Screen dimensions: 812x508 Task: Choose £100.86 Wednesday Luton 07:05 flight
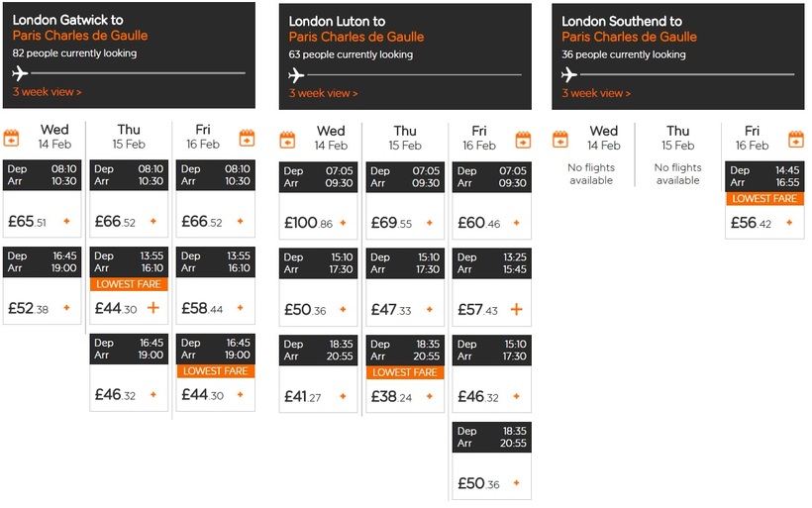coord(317,223)
